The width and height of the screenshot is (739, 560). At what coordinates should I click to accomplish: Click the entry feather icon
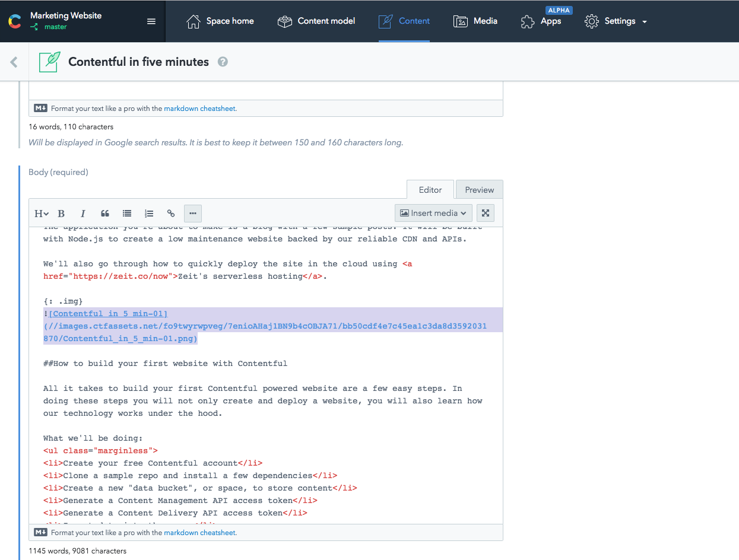(x=50, y=62)
